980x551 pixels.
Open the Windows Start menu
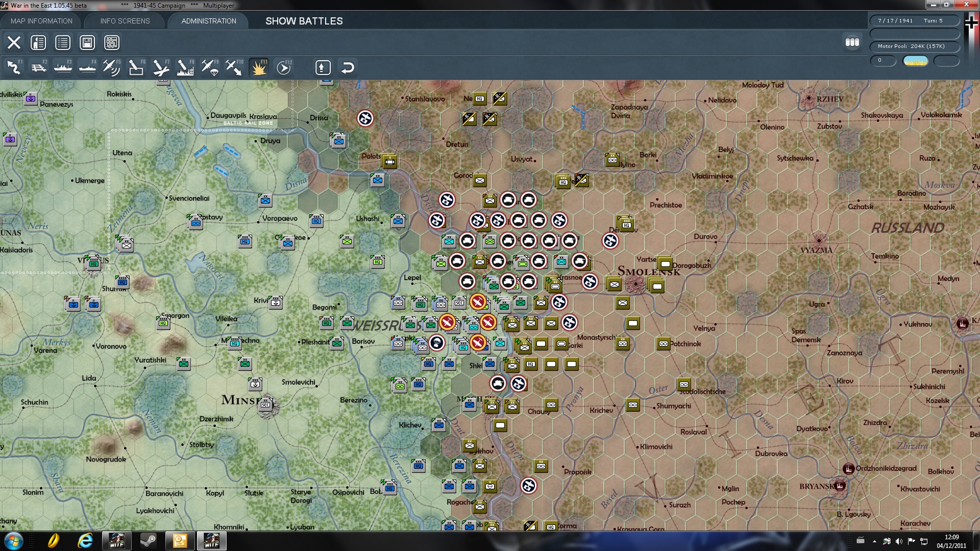pyautogui.click(x=14, y=541)
